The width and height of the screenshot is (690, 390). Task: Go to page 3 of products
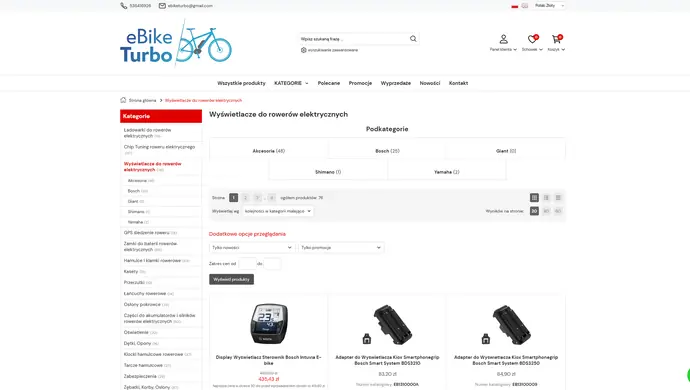click(257, 198)
